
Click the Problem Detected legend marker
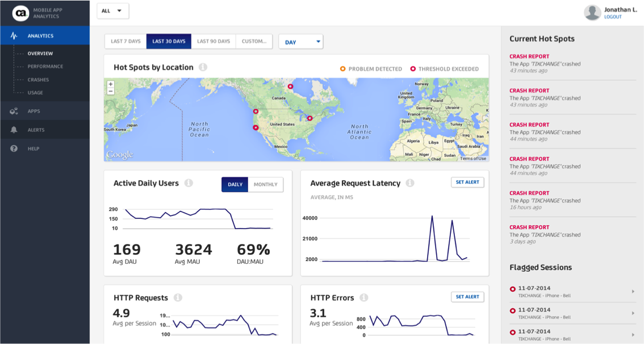342,69
